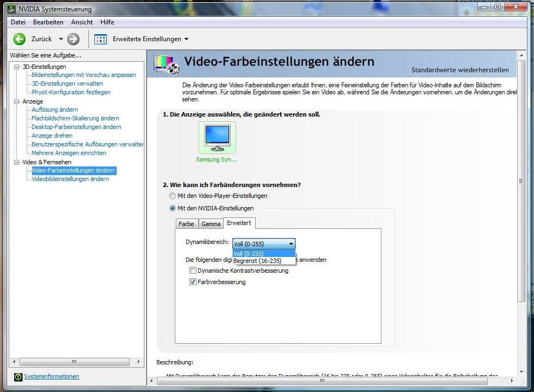Switch to the Gamma tab
The height and width of the screenshot is (392, 534).
tap(211, 224)
